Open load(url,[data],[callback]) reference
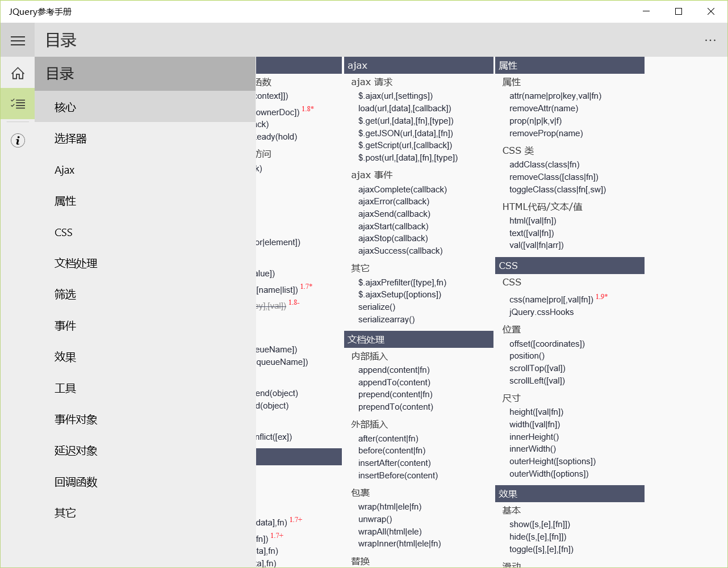The image size is (728, 568). [x=405, y=108]
